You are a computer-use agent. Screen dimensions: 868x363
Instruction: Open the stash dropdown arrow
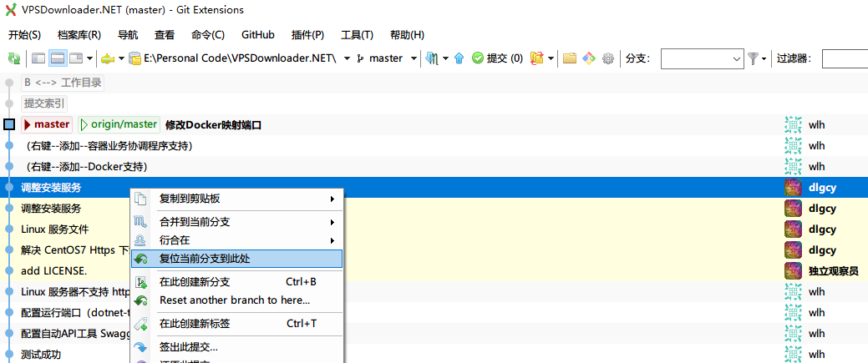tap(551, 58)
